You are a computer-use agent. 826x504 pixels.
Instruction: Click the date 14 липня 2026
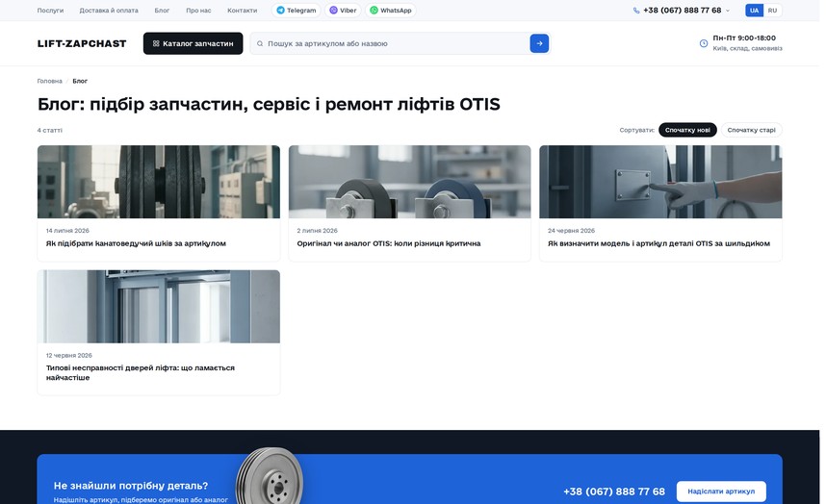(67, 231)
